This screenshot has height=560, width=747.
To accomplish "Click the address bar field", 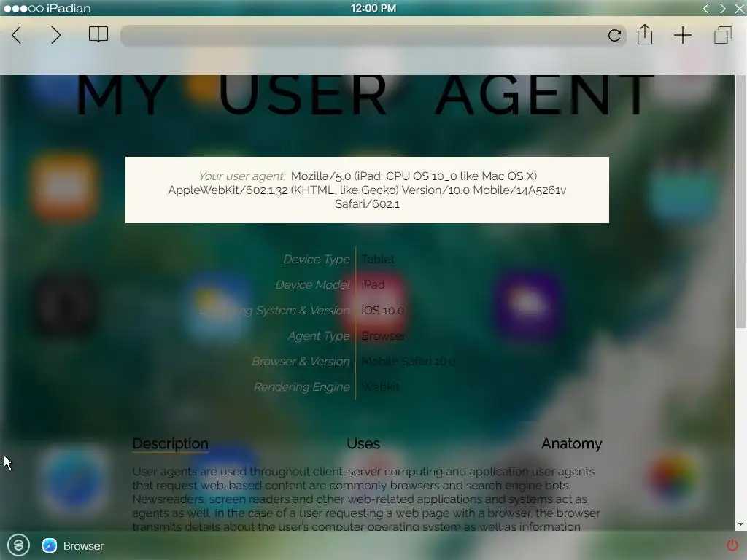I will coord(373,35).
